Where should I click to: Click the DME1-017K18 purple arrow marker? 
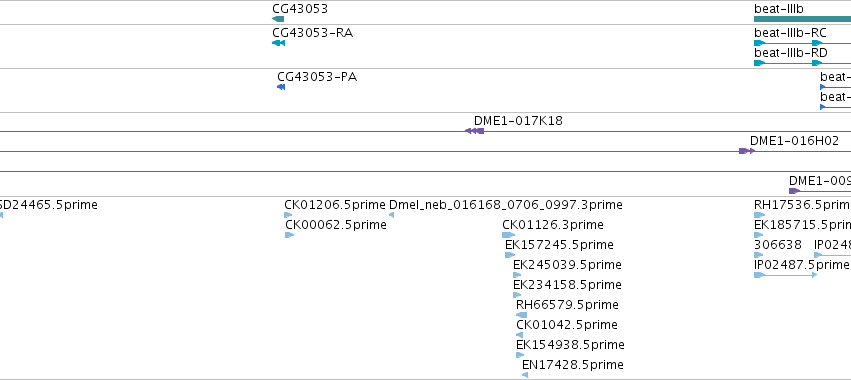click(x=474, y=131)
